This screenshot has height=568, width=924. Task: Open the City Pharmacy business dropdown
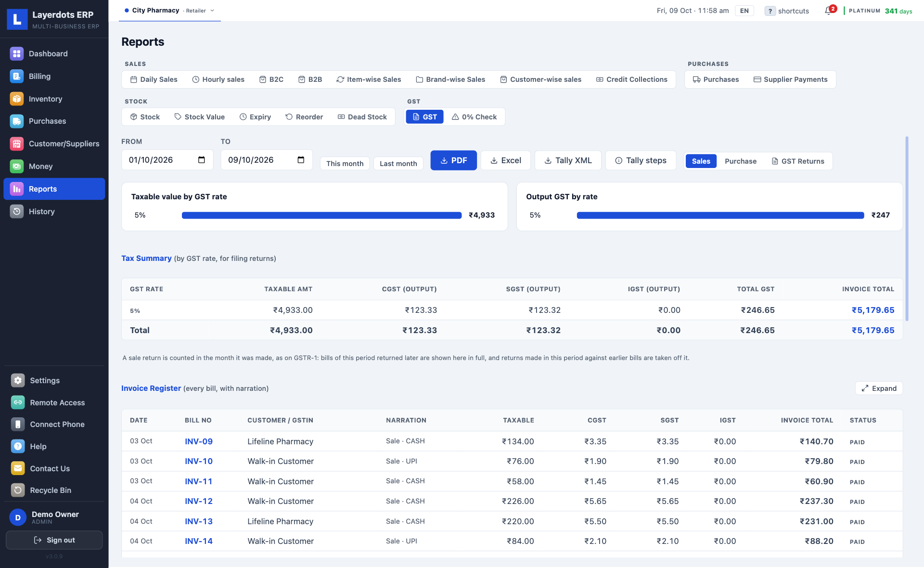point(169,11)
